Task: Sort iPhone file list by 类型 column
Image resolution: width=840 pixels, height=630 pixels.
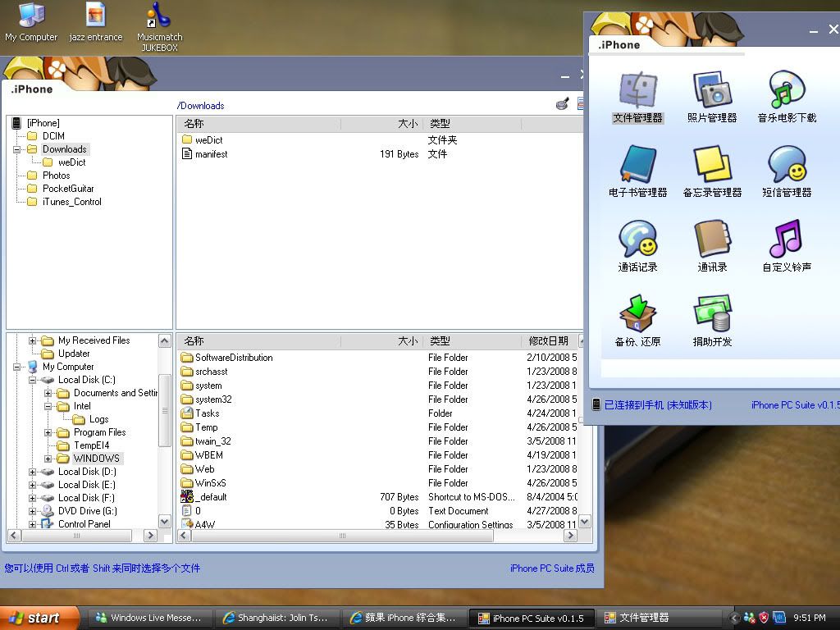Action: [x=472, y=124]
